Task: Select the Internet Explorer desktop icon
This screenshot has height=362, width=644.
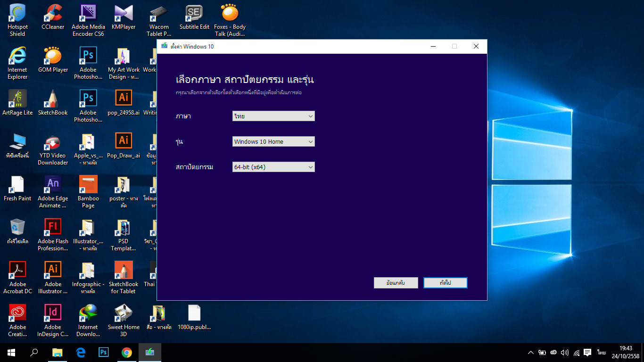Action: point(17,63)
